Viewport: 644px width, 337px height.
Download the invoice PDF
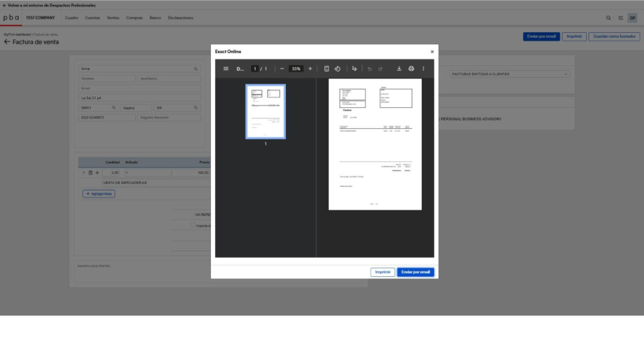pyautogui.click(x=400, y=69)
